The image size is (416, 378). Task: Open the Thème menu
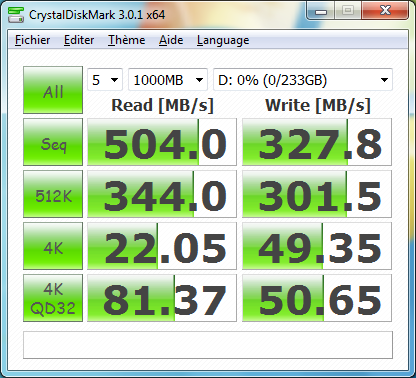[x=126, y=40]
